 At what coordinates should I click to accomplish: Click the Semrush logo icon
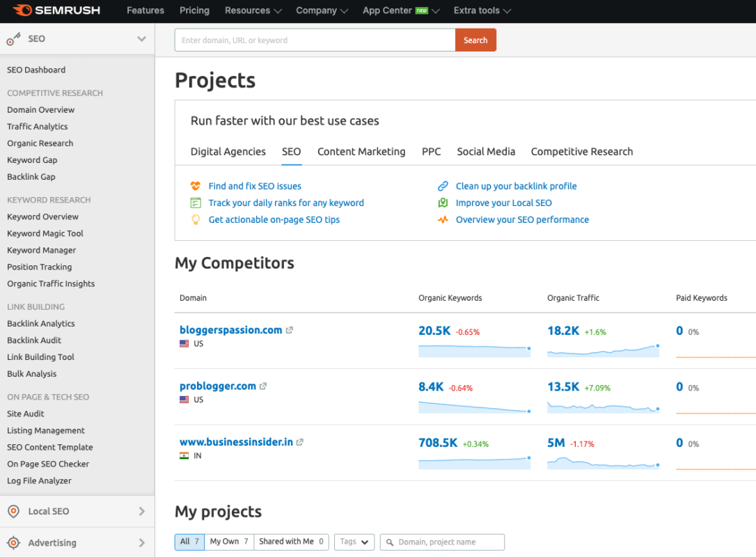coord(23,10)
